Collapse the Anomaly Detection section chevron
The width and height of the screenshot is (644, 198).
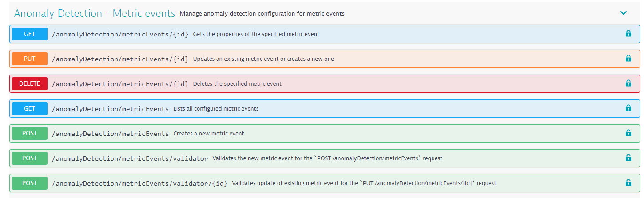624,13
